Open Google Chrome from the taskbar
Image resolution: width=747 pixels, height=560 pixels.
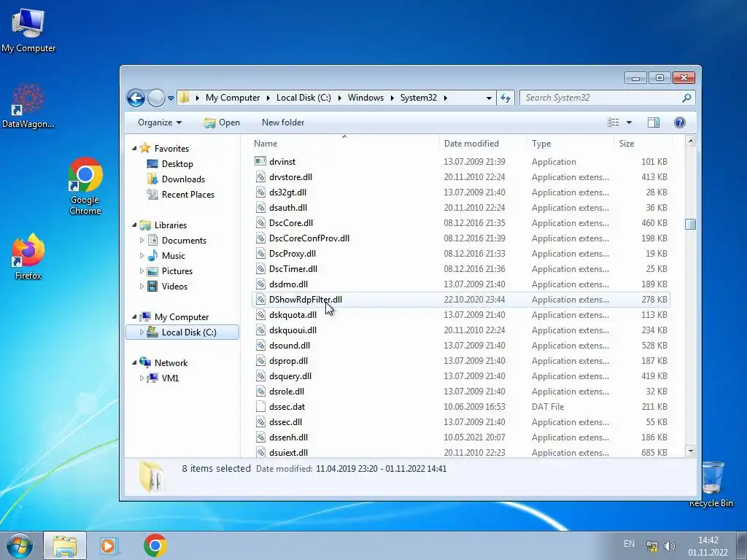tap(155, 545)
